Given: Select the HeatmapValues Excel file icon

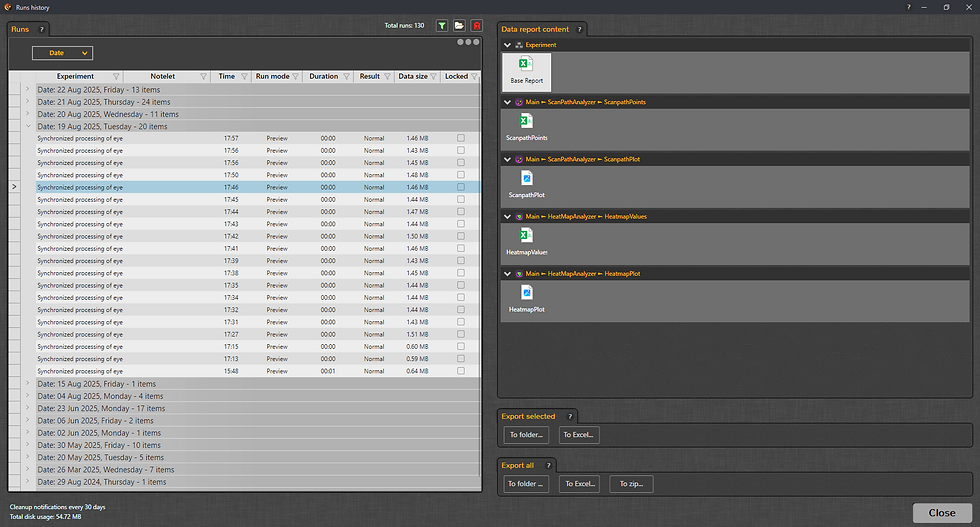Looking at the screenshot, I should 526,236.
